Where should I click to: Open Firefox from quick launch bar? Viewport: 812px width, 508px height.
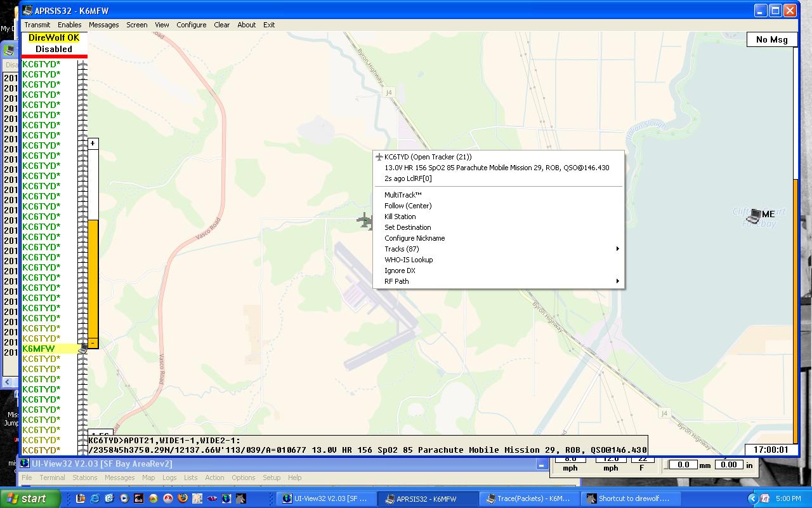point(183,498)
